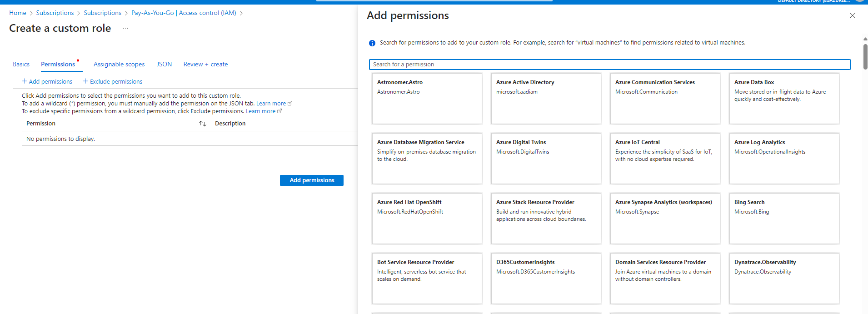Click the "Create a custom role" page title
Screen dimensions: 868x314
tap(60, 28)
